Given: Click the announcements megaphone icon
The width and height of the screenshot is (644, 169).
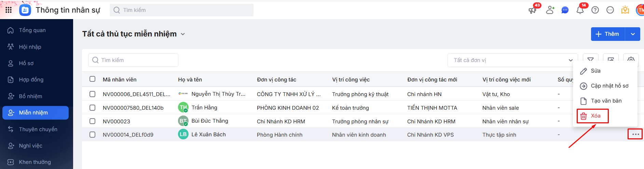Looking at the screenshot, I should [x=532, y=10].
